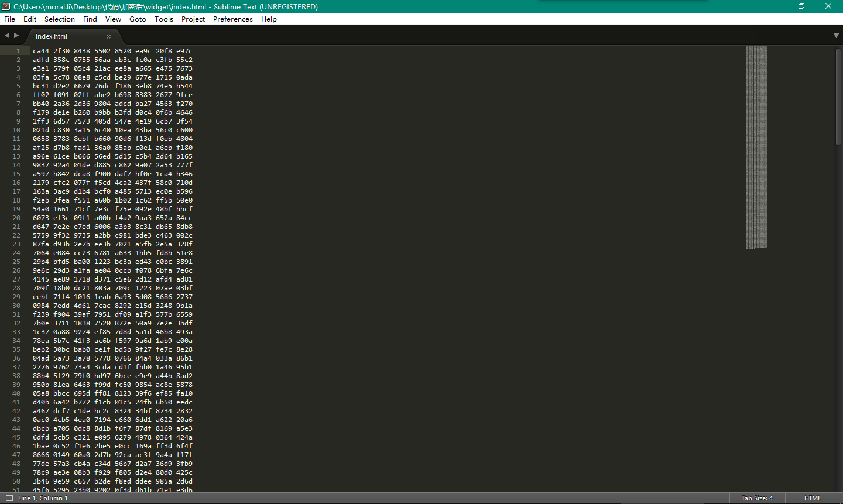Image resolution: width=843 pixels, height=504 pixels.
Task: Open the Preferences menu
Action: (x=233, y=19)
